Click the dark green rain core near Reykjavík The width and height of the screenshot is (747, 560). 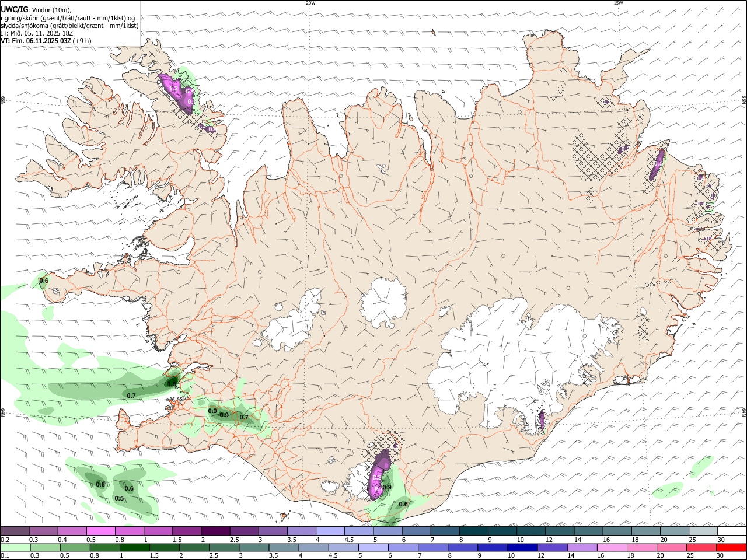[x=172, y=383]
